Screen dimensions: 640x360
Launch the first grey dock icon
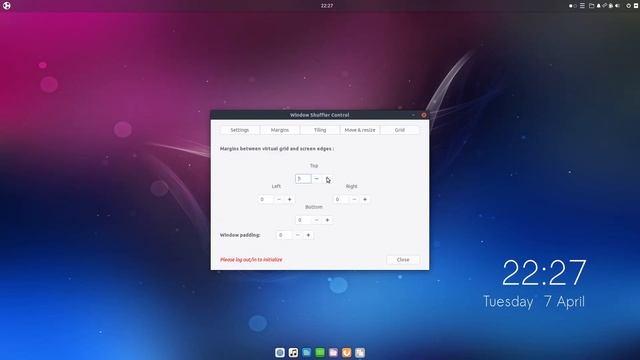point(280,353)
